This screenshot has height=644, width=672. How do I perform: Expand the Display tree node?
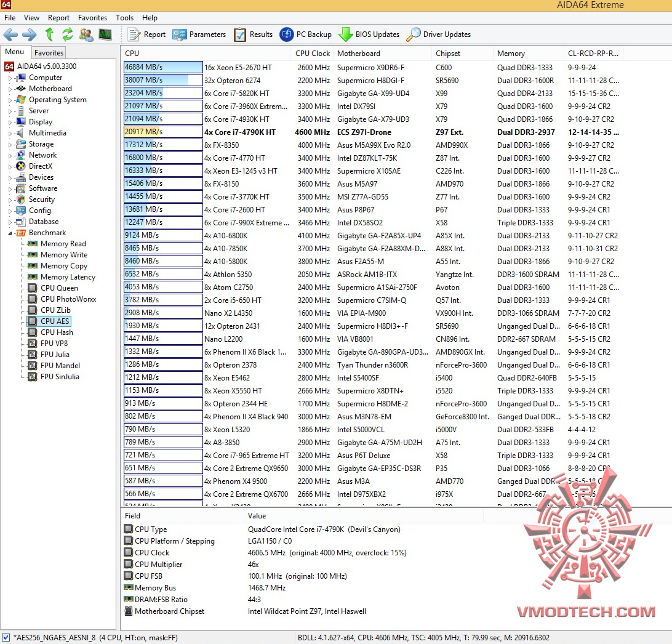point(10,123)
